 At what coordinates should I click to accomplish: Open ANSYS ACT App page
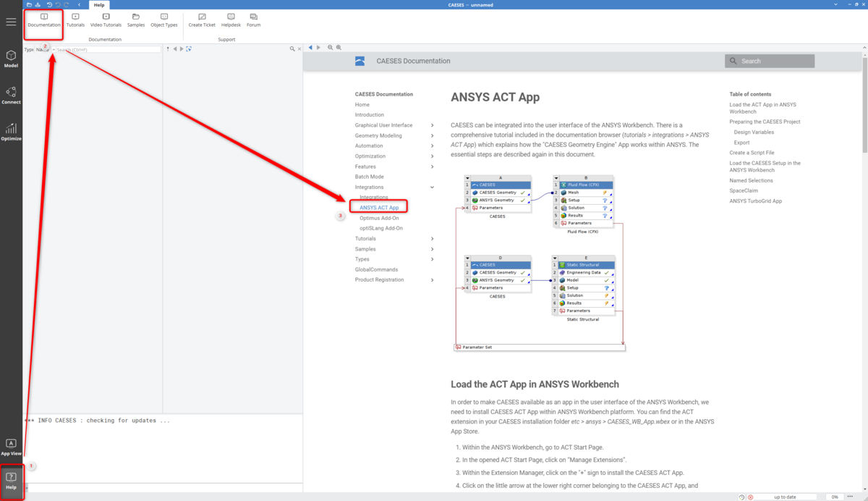pyautogui.click(x=379, y=208)
